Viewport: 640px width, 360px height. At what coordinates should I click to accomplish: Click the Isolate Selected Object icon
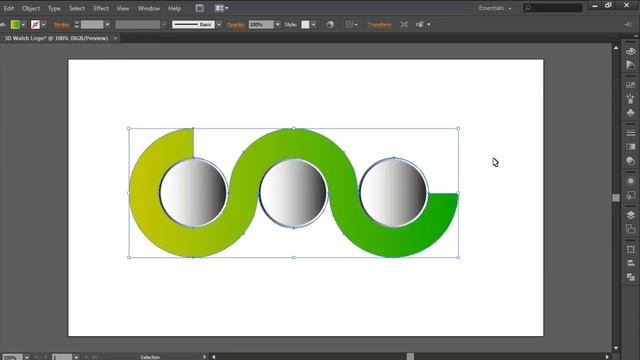coord(404,24)
